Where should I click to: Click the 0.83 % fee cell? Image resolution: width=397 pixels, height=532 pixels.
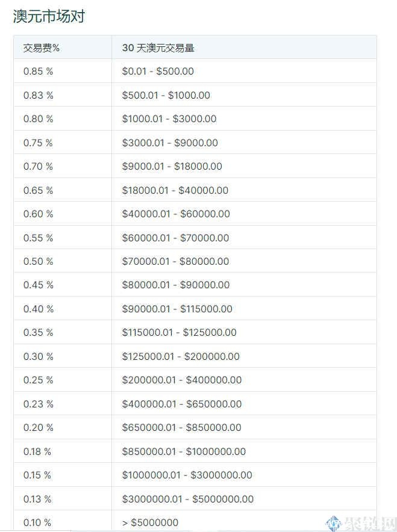(38, 95)
